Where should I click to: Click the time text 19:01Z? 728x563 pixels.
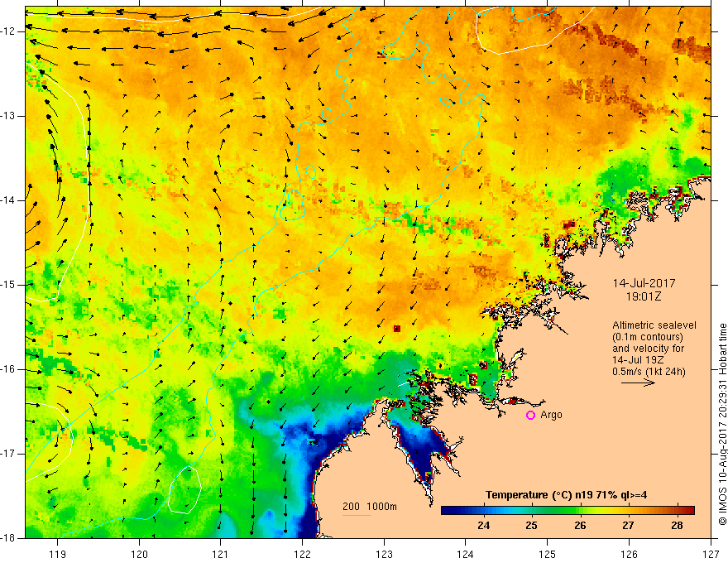pyautogui.click(x=643, y=296)
